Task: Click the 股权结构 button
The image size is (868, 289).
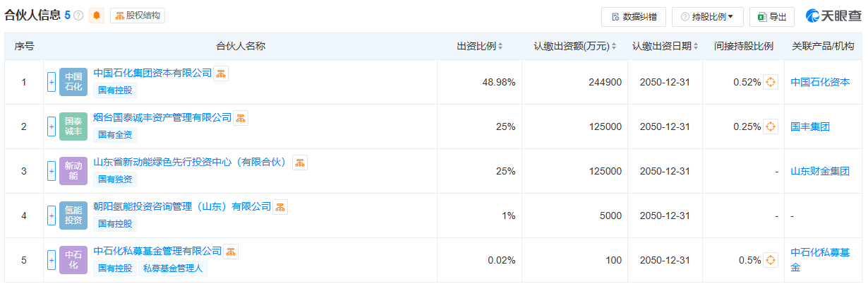Action: (138, 16)
